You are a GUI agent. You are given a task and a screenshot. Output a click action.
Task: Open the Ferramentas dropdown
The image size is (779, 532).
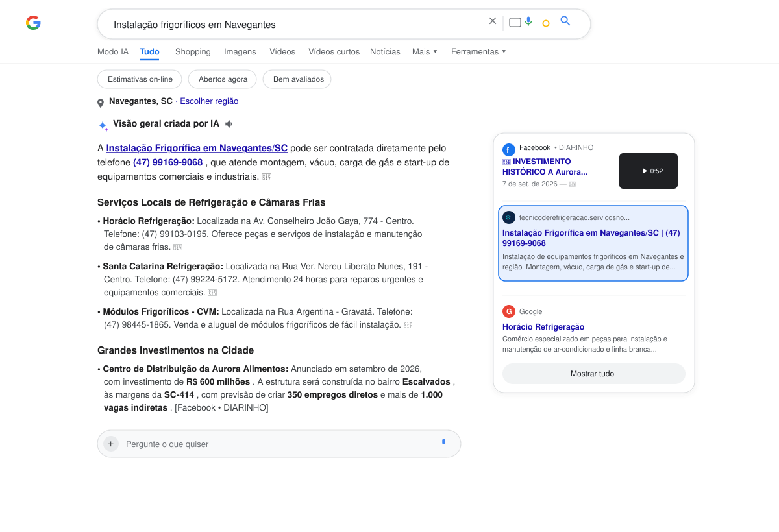(478, 51)
